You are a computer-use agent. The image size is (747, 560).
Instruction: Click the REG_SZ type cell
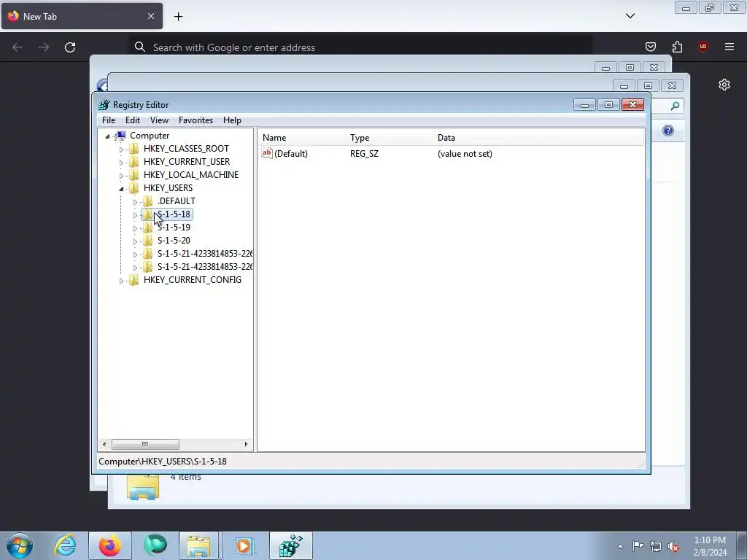click(x=365, y=154)
